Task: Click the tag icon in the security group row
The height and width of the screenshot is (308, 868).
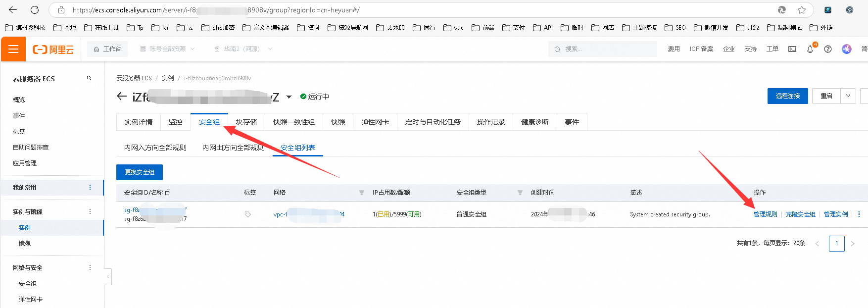Action: [x=248, y=214]
